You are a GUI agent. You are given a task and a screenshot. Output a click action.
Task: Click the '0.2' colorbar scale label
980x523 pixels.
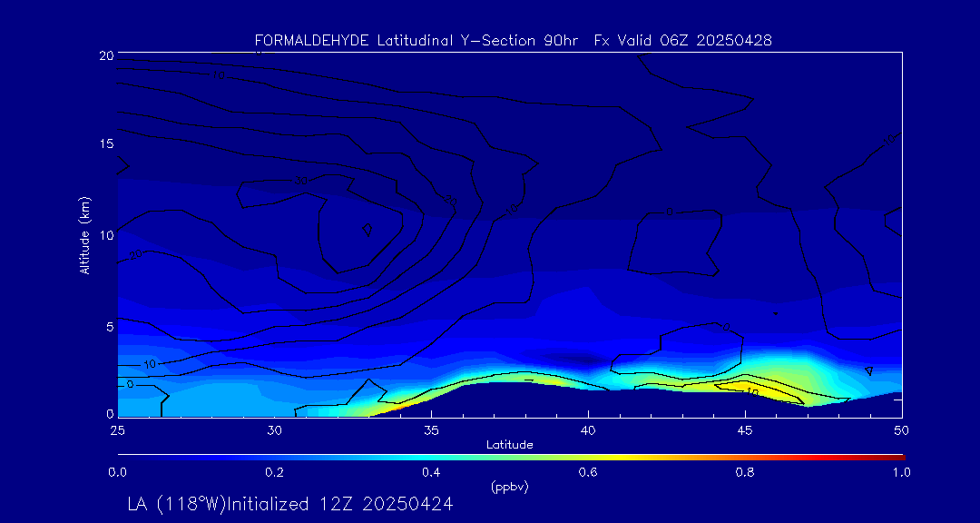pyautogui.click(x=275, y=473)
